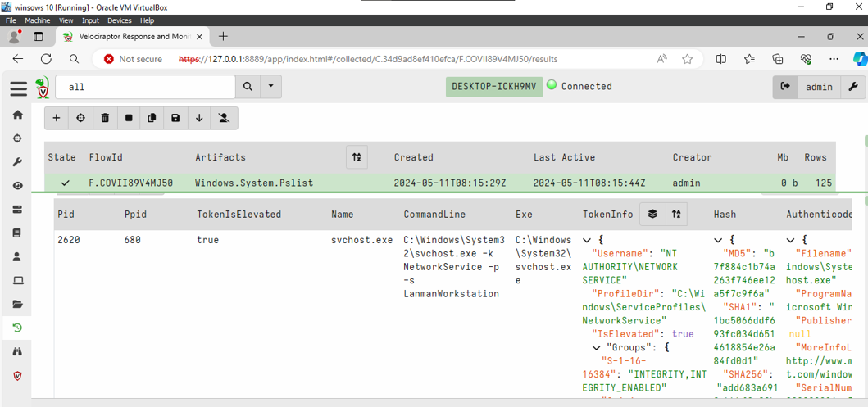Open Server Artifacts icon in sidebar

[18, 210]
